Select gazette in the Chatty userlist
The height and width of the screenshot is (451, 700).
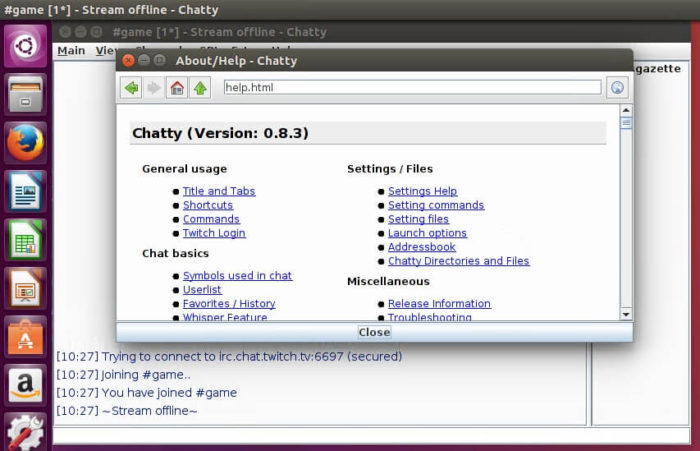(658, 69)
